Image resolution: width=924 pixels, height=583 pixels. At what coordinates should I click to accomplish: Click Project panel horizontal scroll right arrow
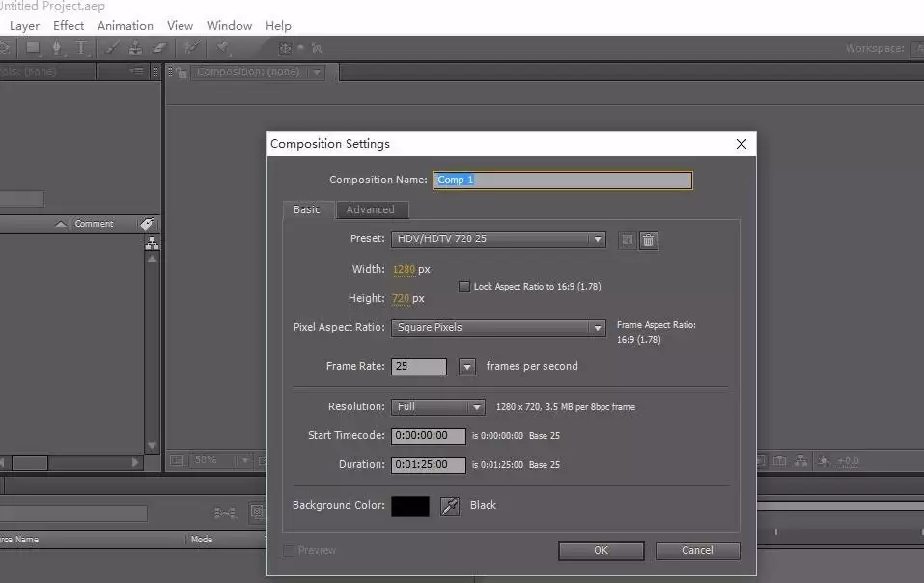click(x=135, y=463)
